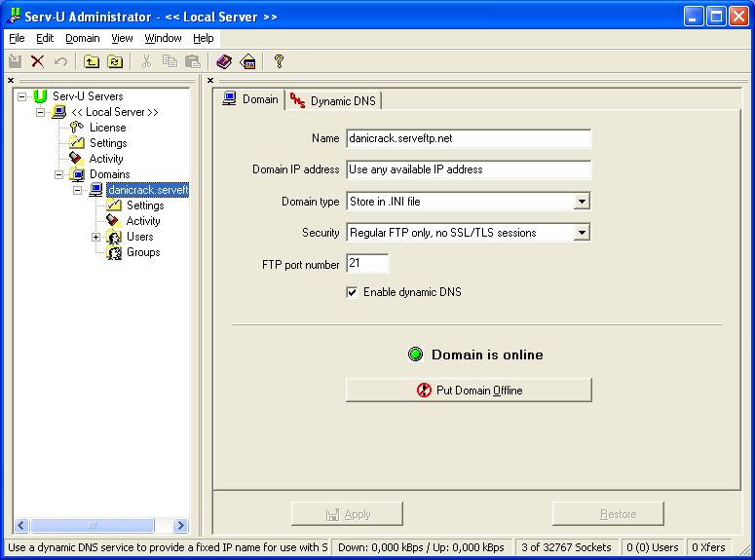Click the yellow question mark help icon
Screen dimensions: 755x560
click(x=279, y=61)
